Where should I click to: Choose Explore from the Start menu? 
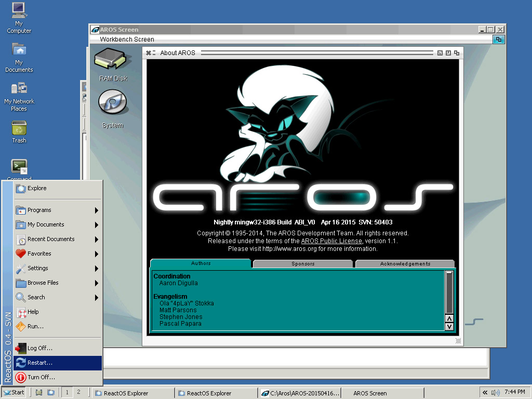coord(58,188)
